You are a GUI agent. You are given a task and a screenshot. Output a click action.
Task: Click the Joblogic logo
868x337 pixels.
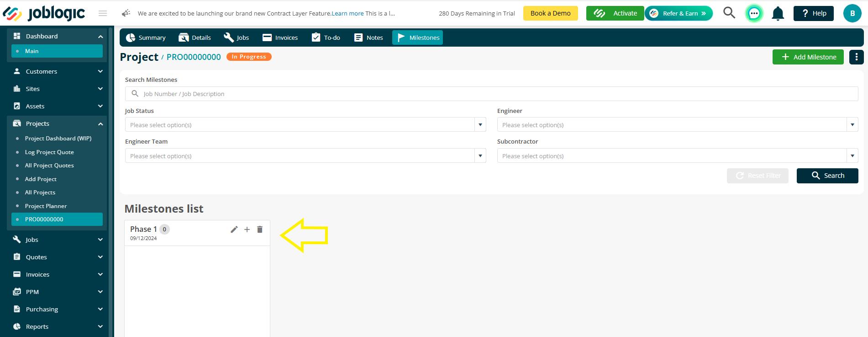coord(44,13)
